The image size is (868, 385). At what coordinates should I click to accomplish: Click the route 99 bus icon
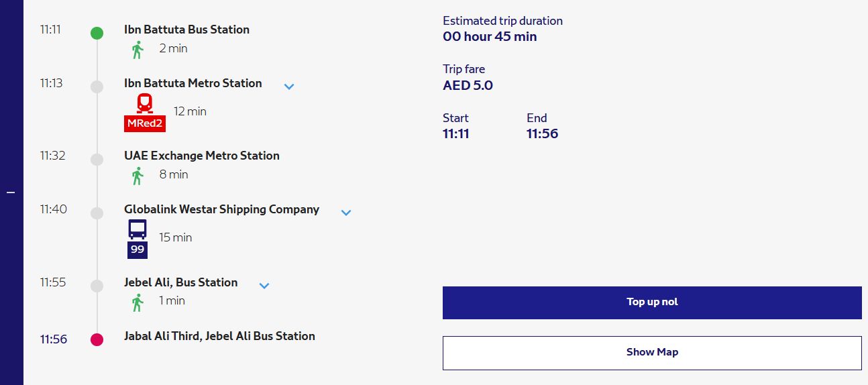pyautogui.click(x=138, y=239)
